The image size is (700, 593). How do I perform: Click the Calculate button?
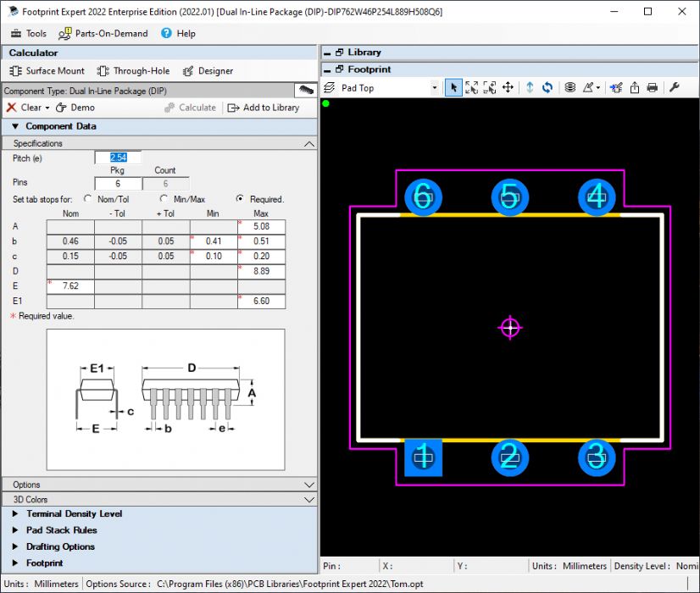[190, 108]
